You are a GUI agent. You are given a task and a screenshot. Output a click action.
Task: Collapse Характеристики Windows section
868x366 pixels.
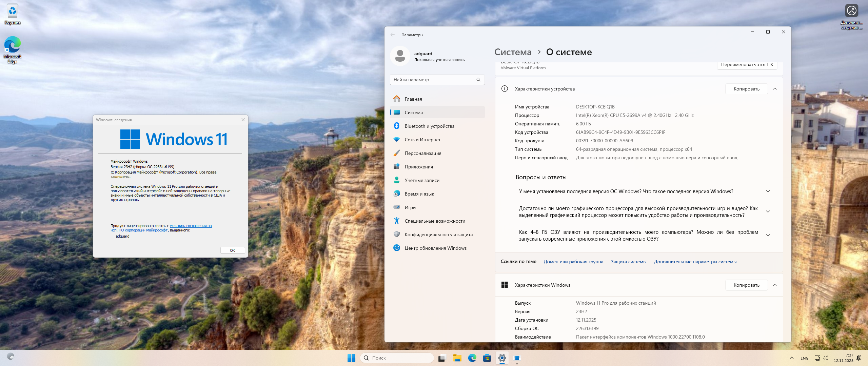pos(775,285)
